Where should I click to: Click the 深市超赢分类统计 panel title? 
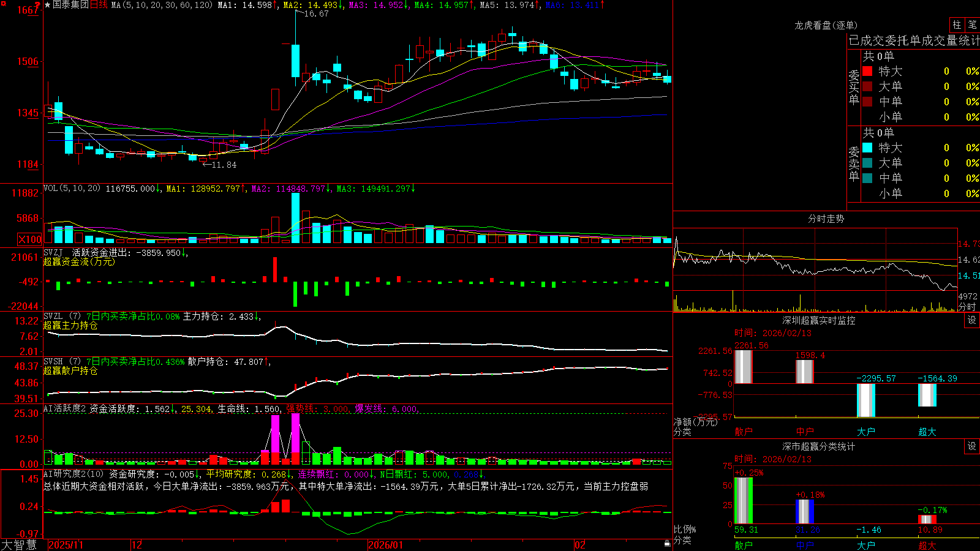click(x=819, y=446)
